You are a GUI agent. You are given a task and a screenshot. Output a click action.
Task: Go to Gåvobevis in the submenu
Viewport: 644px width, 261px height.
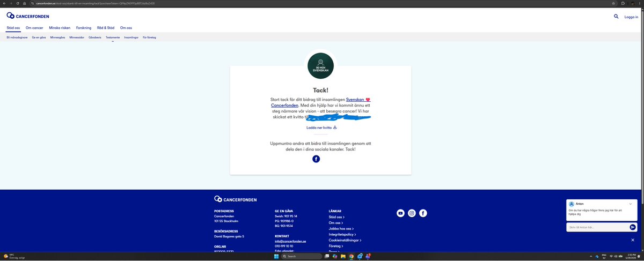95,38
